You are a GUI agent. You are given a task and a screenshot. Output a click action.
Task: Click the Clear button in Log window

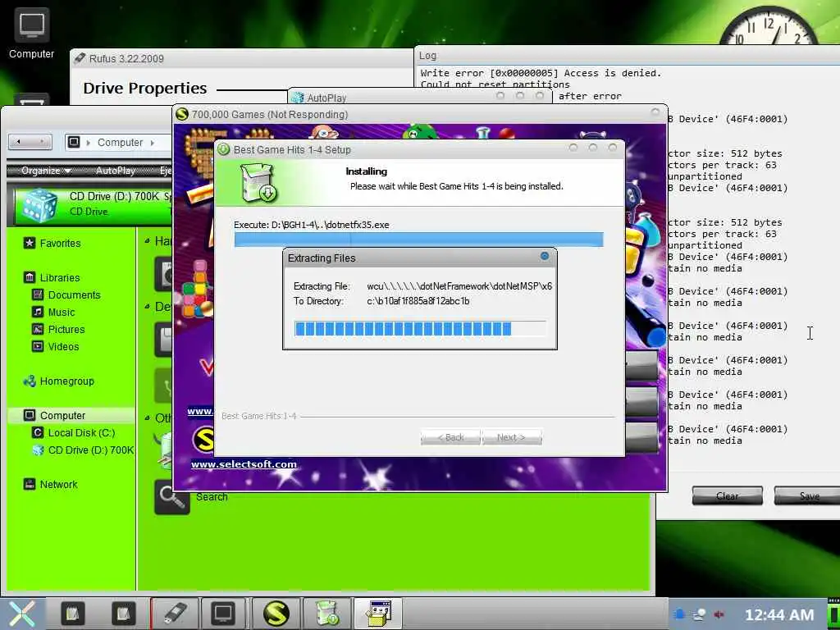click(x=727, y=495)
